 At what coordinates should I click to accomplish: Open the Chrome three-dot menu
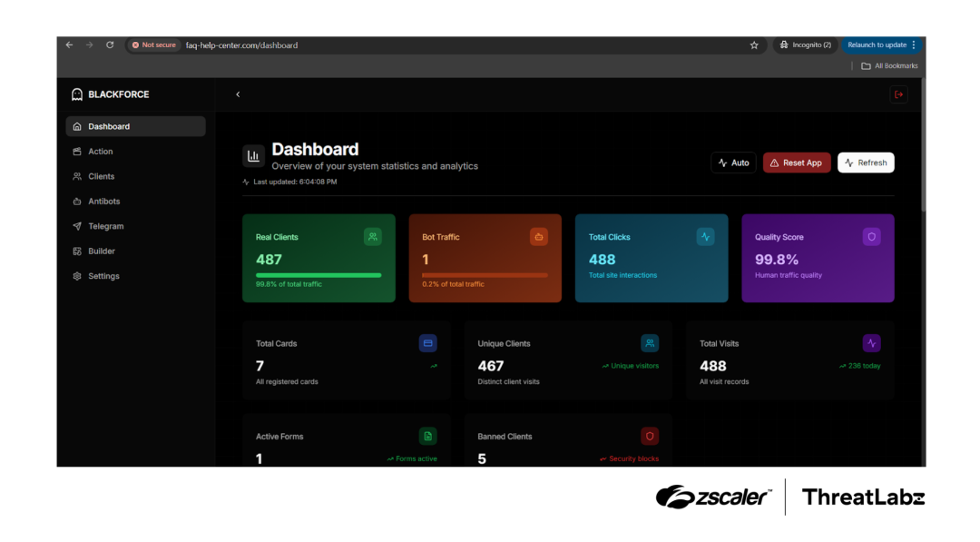click(x=912, y=44)
